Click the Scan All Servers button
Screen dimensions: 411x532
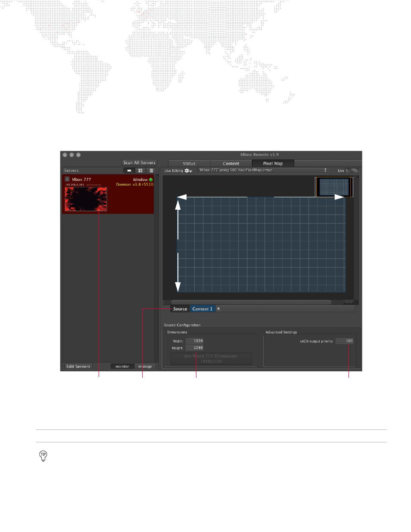pyautogui.click(x=140, y=163)
